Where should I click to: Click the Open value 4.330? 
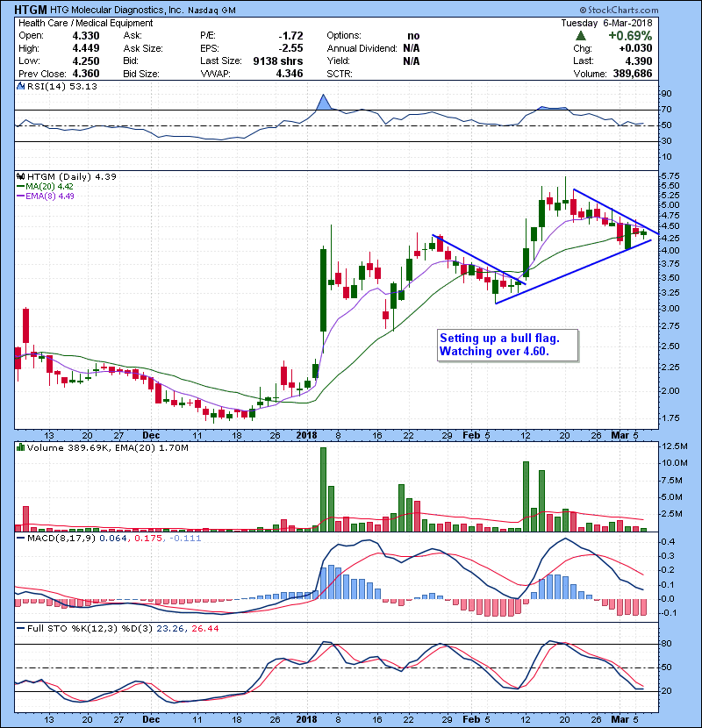point(86,36)
